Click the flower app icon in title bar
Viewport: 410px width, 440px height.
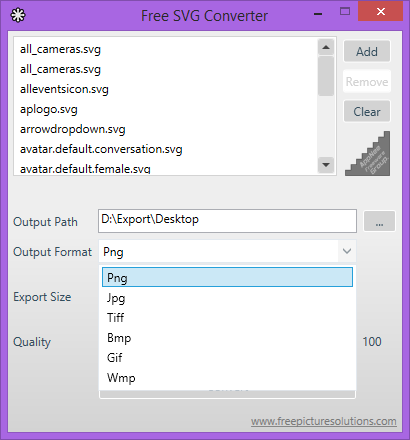[x=18, y=15]
